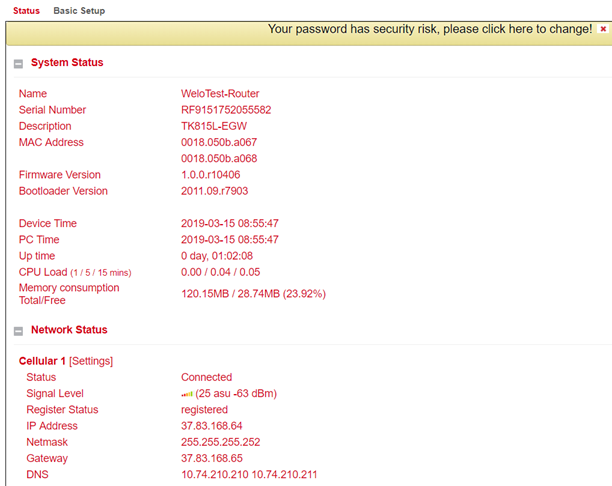Screen dimensions: 612x486
Task: Select the serial number RF9151752055582
Action: [x=226, y=110]
